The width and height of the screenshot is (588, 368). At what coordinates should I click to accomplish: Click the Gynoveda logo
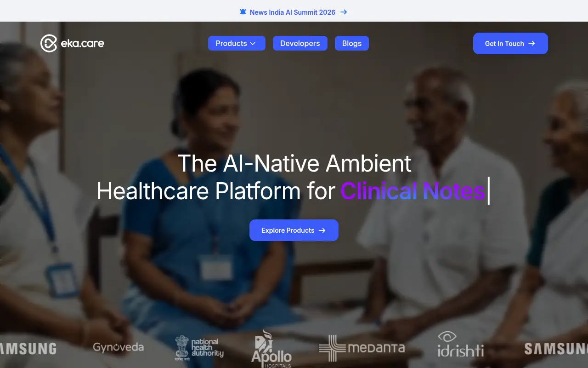point(118,347)
